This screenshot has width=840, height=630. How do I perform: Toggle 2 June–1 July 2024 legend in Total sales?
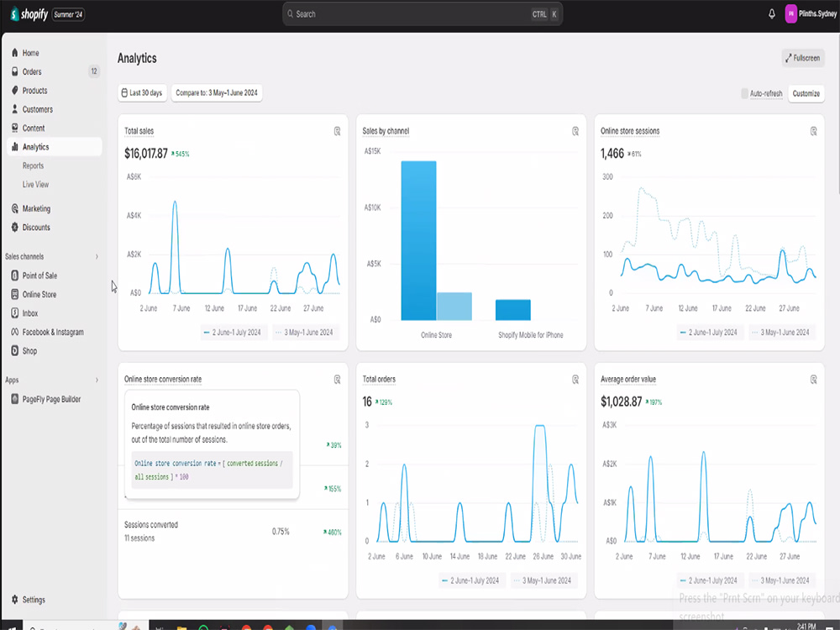point(233,332)
